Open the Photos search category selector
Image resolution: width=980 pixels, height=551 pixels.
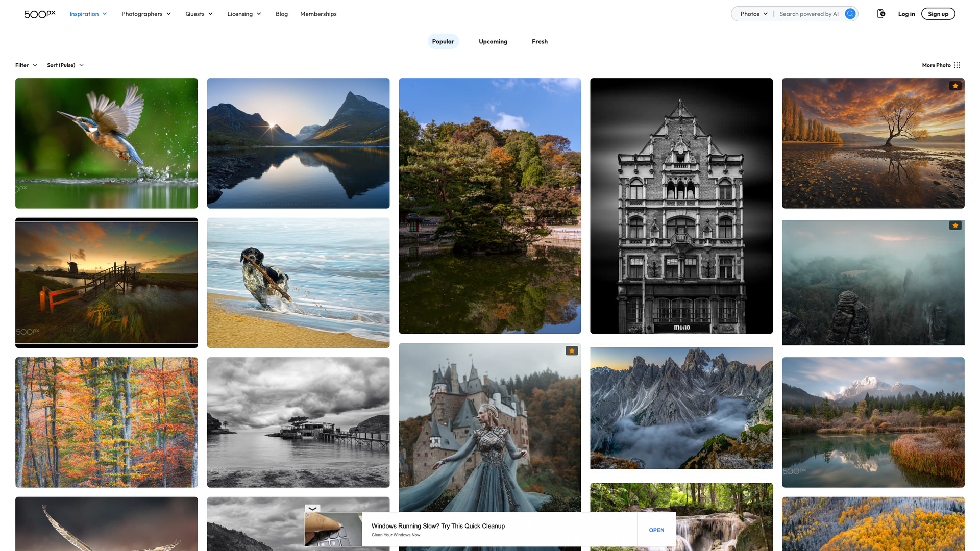pos(752,14)
